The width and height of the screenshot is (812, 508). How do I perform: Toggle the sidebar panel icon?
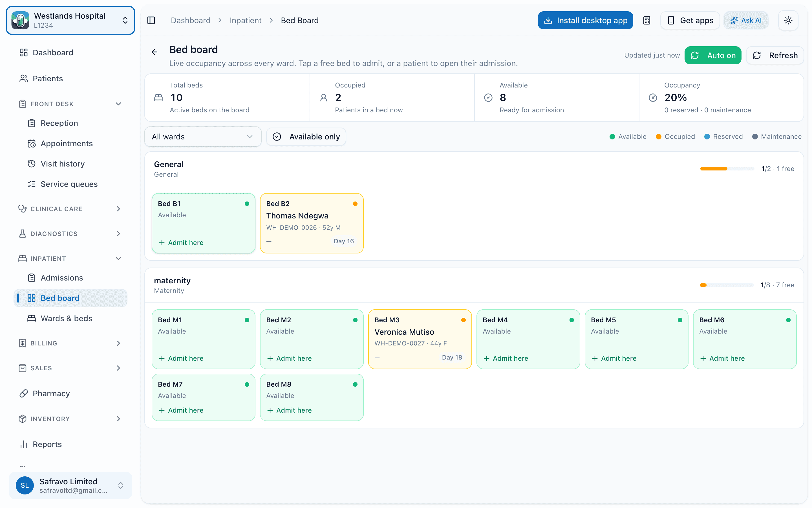(x=151, y=21)
